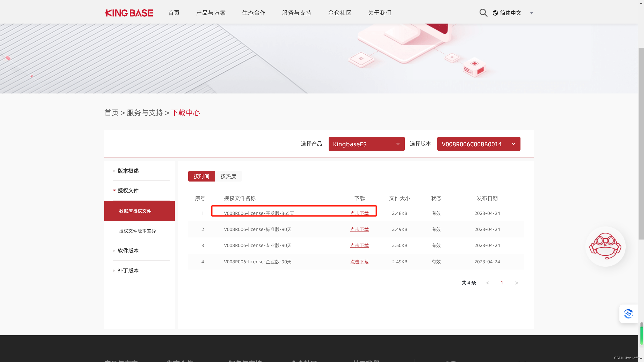Open the KingbaseES product selector dropdown
Image resolution: width=644 pixels, height=362 pixels.
(x=366, y=144)
